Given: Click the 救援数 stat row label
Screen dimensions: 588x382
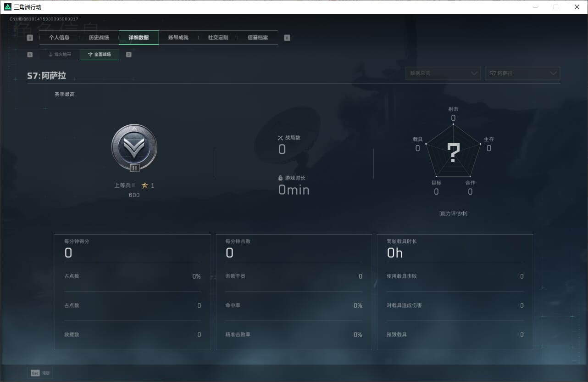Looking at the screenshot, I should tap(72, 335).
